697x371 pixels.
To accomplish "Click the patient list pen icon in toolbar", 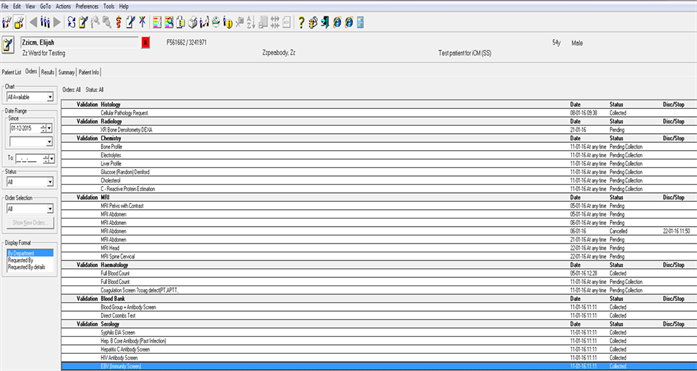I will (7, 22).
